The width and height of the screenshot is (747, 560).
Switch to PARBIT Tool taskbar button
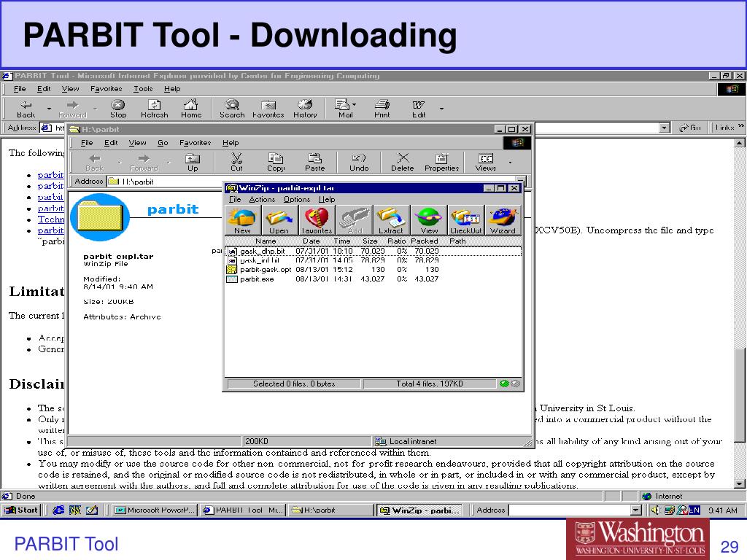[x=243, y=510]
